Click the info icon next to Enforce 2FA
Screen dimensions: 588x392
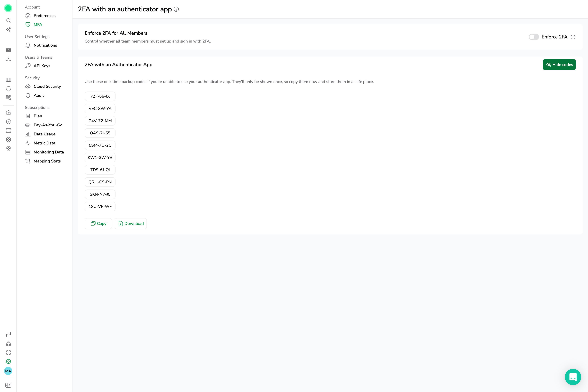pyautogui.click(x=573, y=37)
